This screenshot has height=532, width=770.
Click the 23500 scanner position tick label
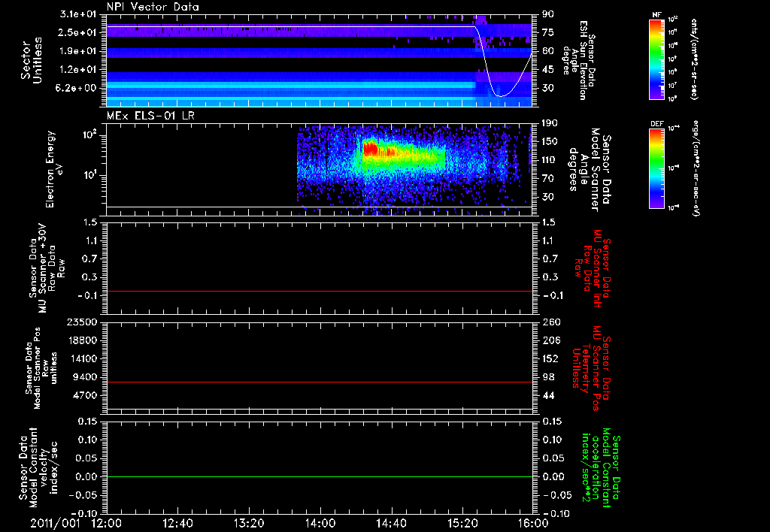(x=81, y=322)
